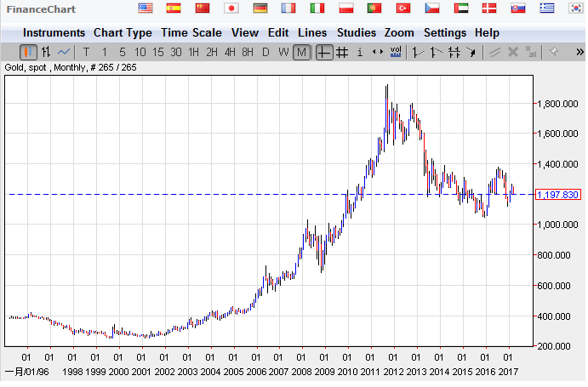Screen dimensions: 588x387
Task: Expand the toolbar overflow chevron
Action: click(x=579, y=52)
